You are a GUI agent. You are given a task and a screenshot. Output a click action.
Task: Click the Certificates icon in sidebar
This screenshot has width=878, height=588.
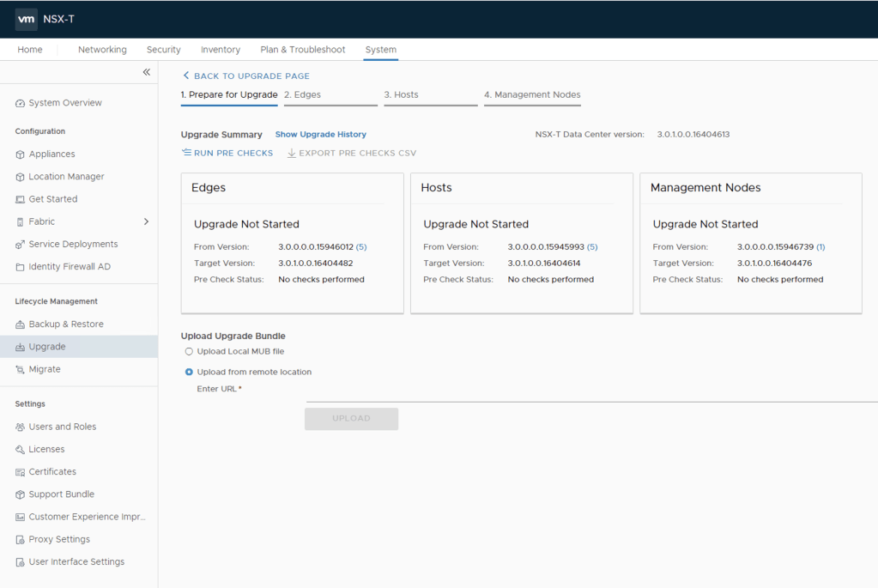point(21,472)
